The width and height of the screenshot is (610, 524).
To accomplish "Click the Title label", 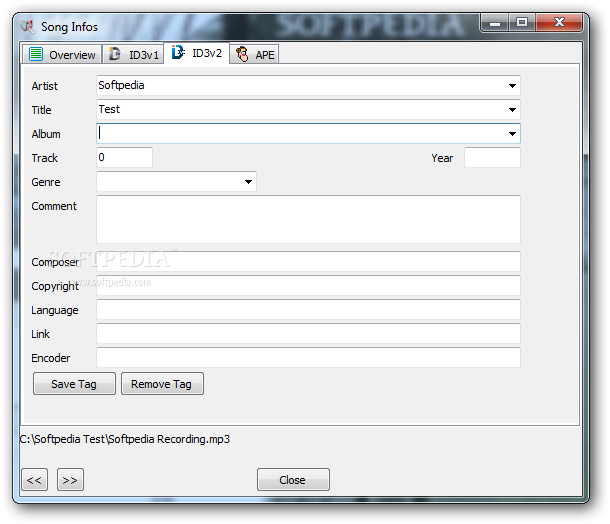I will (41, 110).
